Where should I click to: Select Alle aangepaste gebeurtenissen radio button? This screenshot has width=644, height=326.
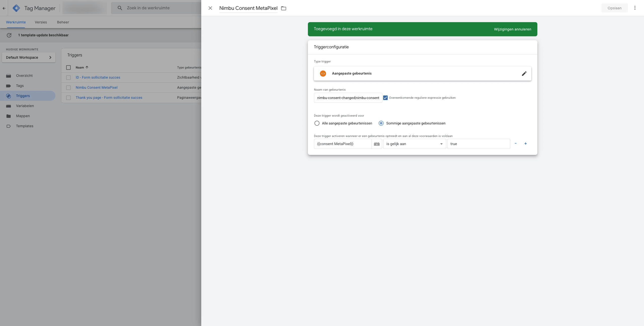pyautogui.click(x=317, y=123)
